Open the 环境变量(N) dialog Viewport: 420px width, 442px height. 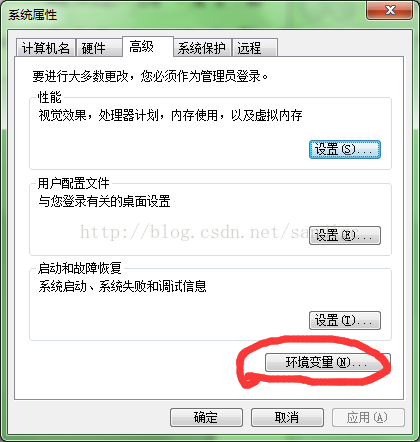(327, 362)
